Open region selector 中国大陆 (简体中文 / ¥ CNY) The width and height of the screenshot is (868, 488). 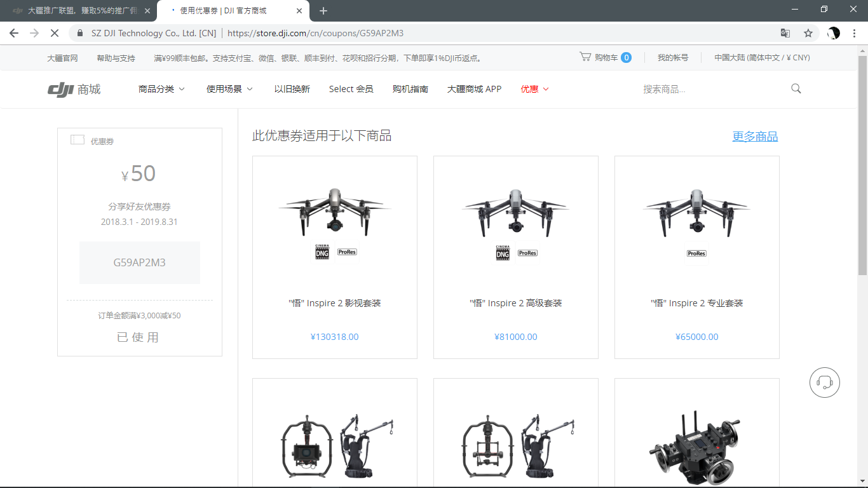(x=762, y=57)
